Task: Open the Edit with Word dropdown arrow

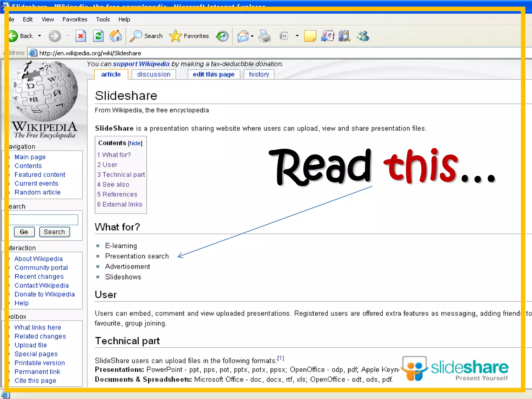Action: click(x=297, y=36)
